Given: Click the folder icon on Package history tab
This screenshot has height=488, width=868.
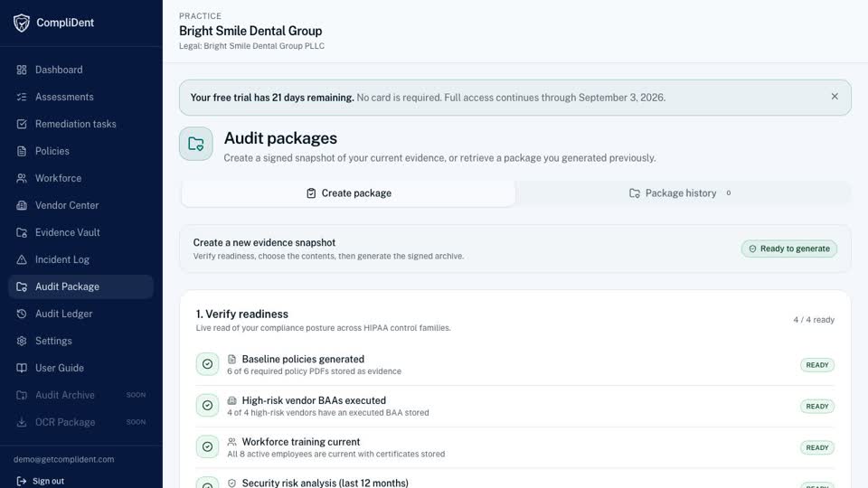Looking at the screenshot, I should [635, 193].
